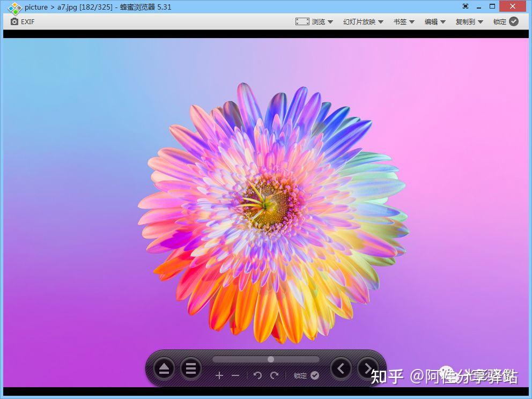532x399 pixels.
Task: Open the image list menu icon
Action: [x=191, y=368]
